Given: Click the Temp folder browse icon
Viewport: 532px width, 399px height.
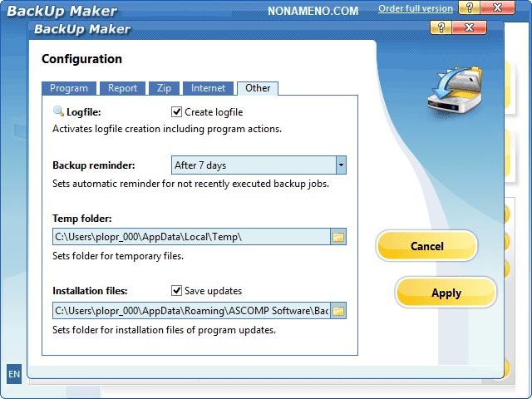Looking at the screenshot, I should (338, 237).
